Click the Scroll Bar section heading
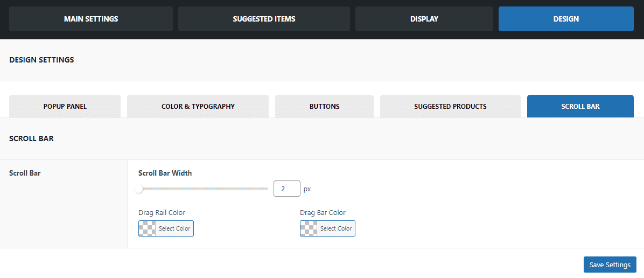Screen dimensions: 644x278 [x=31, y=138]
